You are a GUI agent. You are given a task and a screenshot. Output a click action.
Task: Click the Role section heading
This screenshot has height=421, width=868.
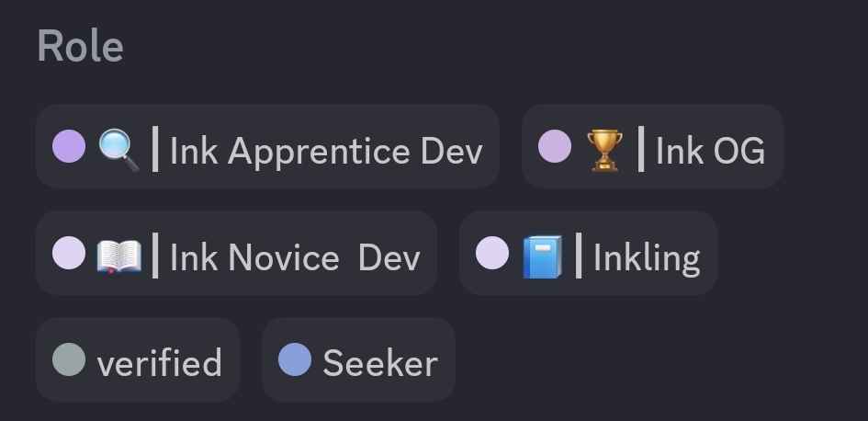point(80,48)
